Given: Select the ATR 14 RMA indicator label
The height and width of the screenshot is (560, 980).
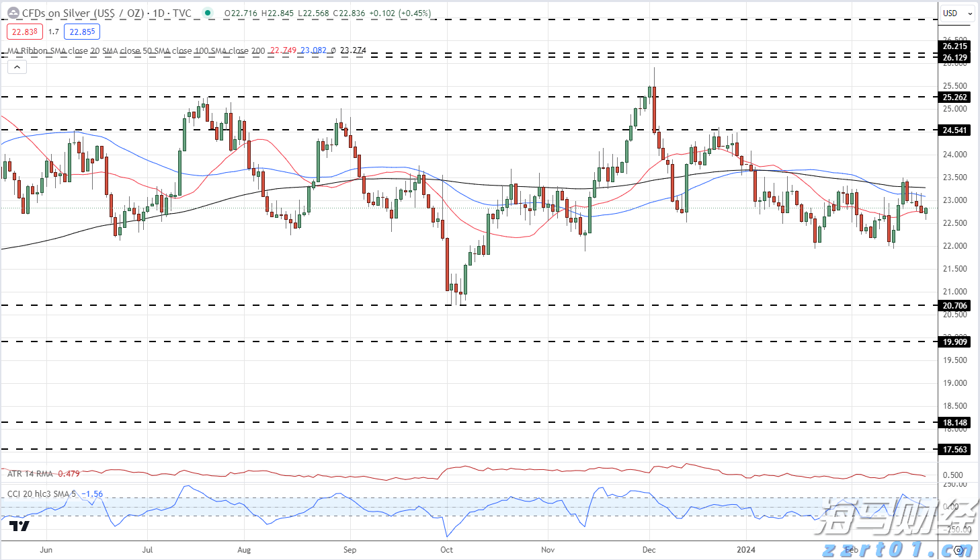Looking at the screenshot, I should [x=30, y=474].
